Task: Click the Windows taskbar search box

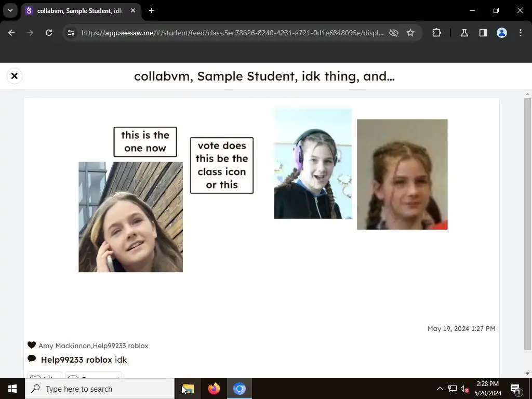Action: click(100, 389)
